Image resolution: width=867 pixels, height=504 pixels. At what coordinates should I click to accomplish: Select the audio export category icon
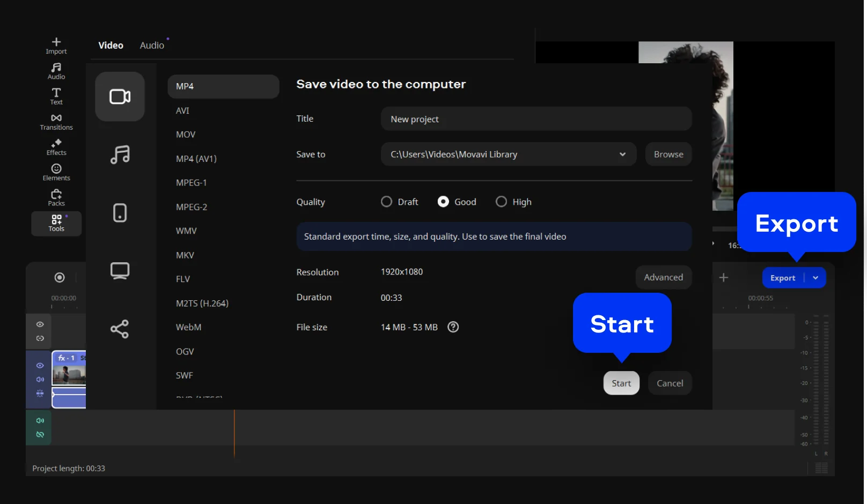coord(120,155)
